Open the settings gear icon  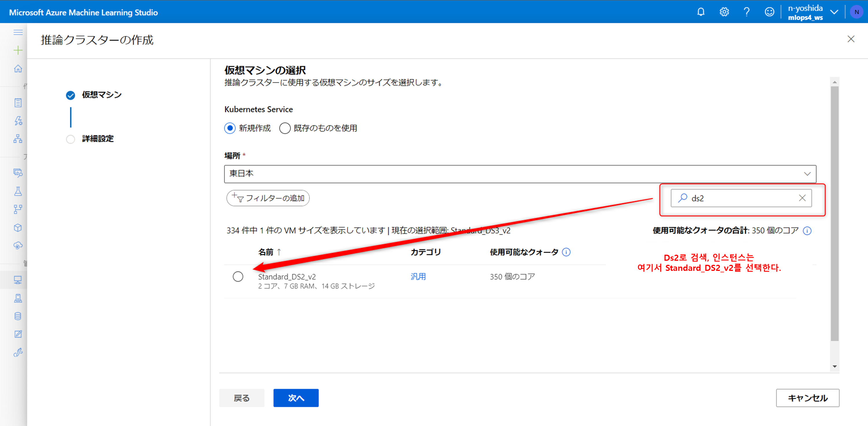click(x=724, y=12)
